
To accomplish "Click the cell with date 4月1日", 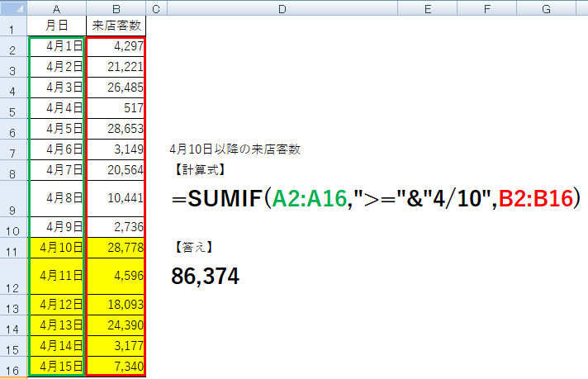I will [56, 46].
